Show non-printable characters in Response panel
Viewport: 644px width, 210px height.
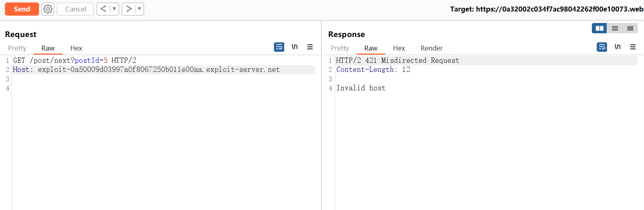617,47
